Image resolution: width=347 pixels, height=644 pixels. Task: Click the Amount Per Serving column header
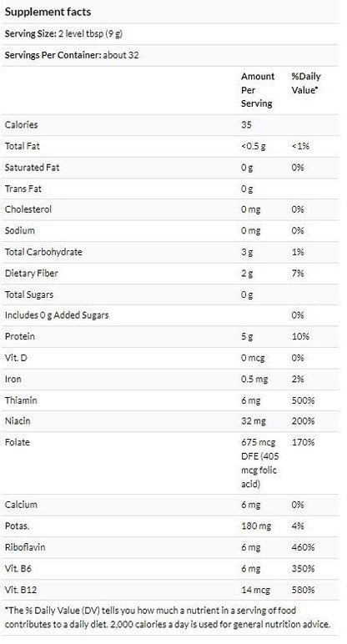[258, 90]
